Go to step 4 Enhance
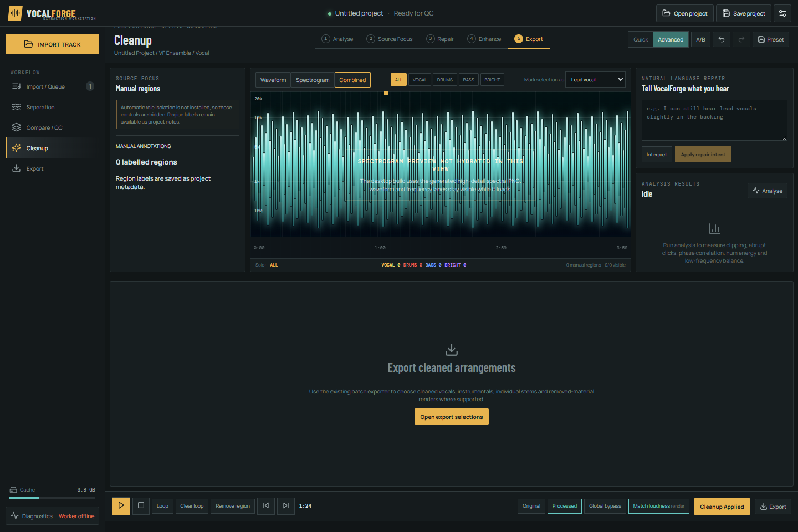The image size is (798, 532). (484, 39)
